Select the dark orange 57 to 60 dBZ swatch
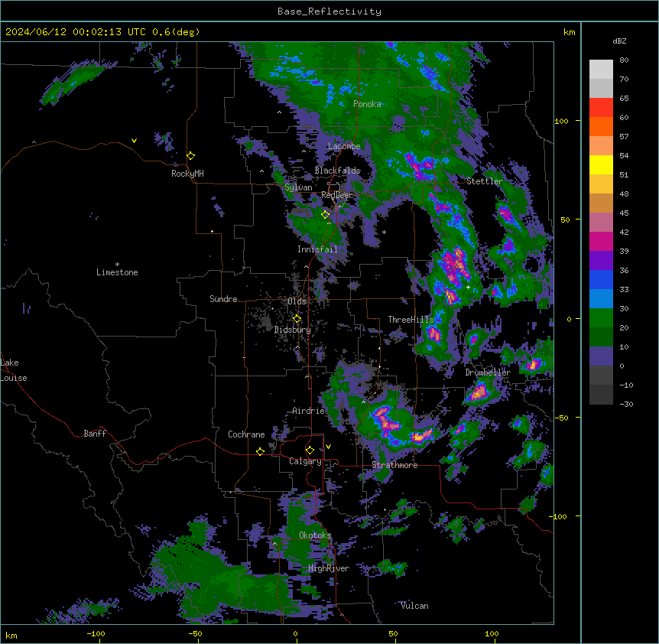Viewport: 659px width, 644px height. (x=601, y=126)
